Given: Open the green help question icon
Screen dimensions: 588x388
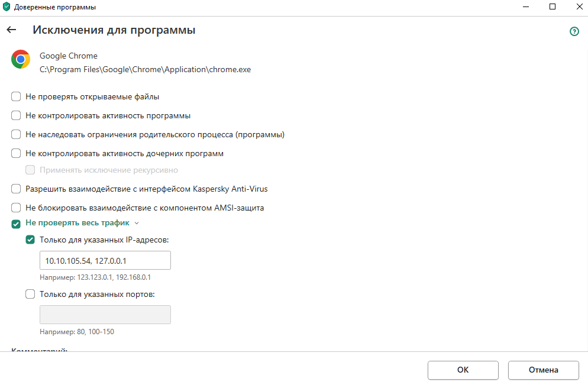Looking at the screenshot, I should tap(574, 31).
